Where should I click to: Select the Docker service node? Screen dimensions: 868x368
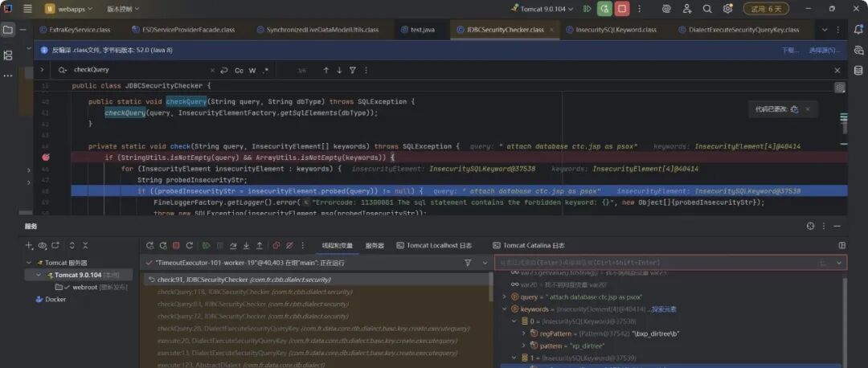(51, 300)
